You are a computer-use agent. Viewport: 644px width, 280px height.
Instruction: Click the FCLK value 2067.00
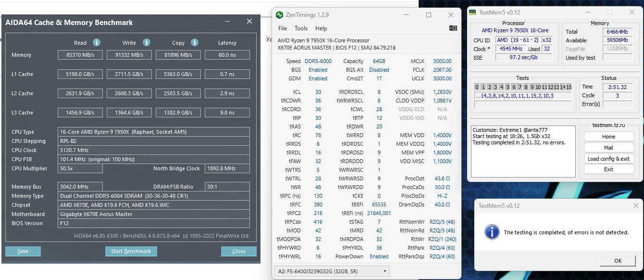click(x=442, y=70)
